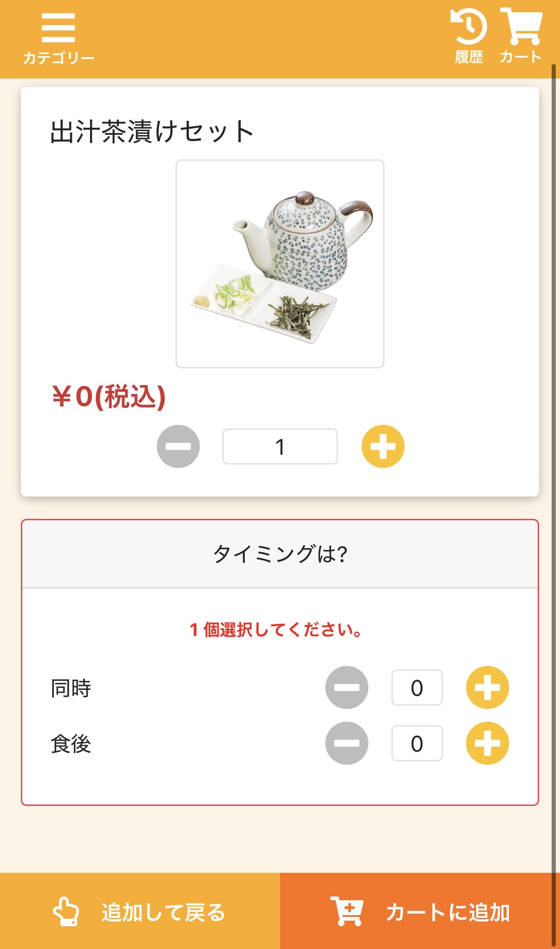Select the 食後 timing label
The height and width of the screenshot is (949, 560).
tap(71, 744)
